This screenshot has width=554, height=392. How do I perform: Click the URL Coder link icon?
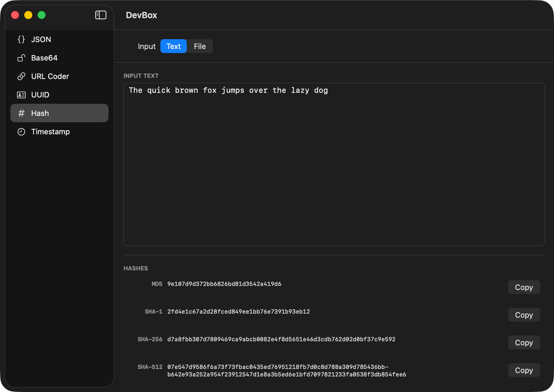point(21,76)
